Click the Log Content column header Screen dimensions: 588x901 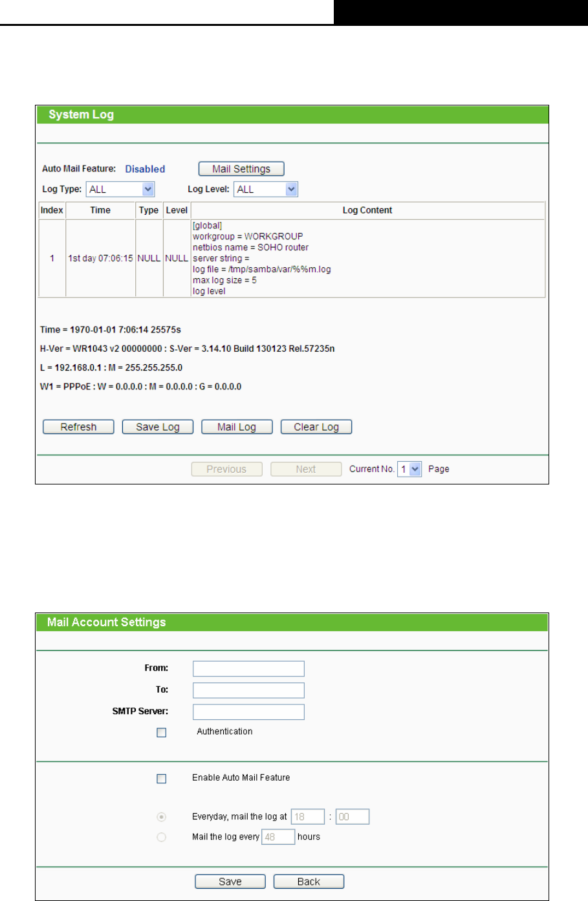coord(367,210)
